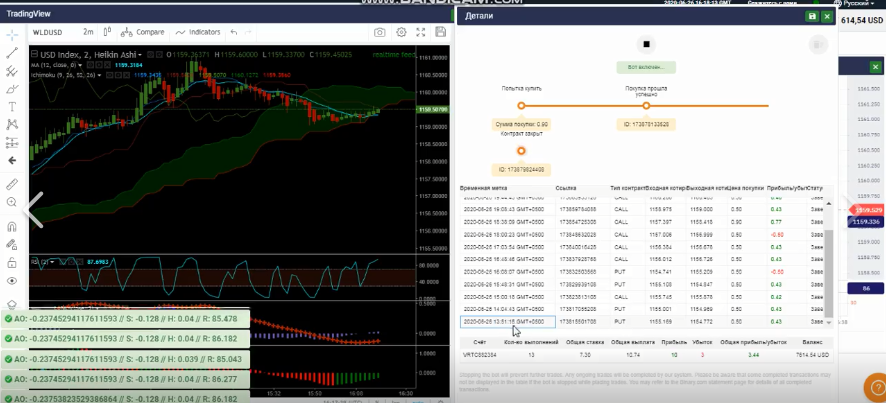This screenshot has width=886, height=403.
Task: Click the Контракт закрыт timeline marker
Action: click(521, 151)
